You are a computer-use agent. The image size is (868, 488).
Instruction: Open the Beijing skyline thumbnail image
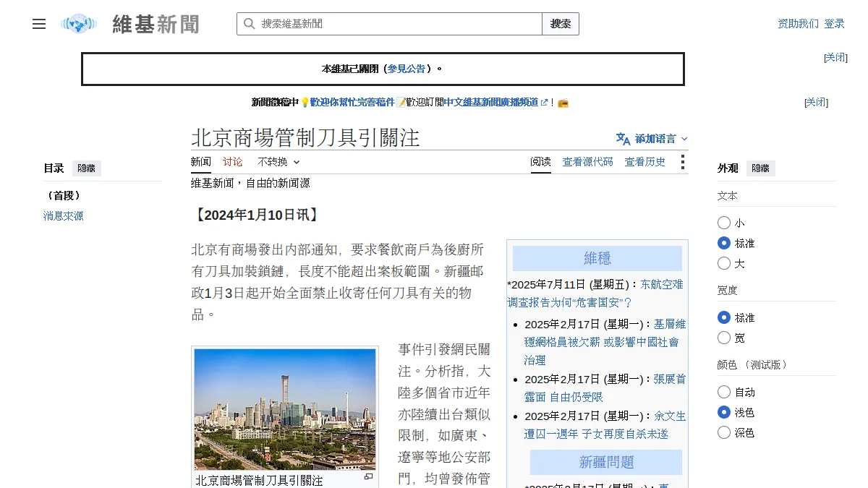click(285, 409)
